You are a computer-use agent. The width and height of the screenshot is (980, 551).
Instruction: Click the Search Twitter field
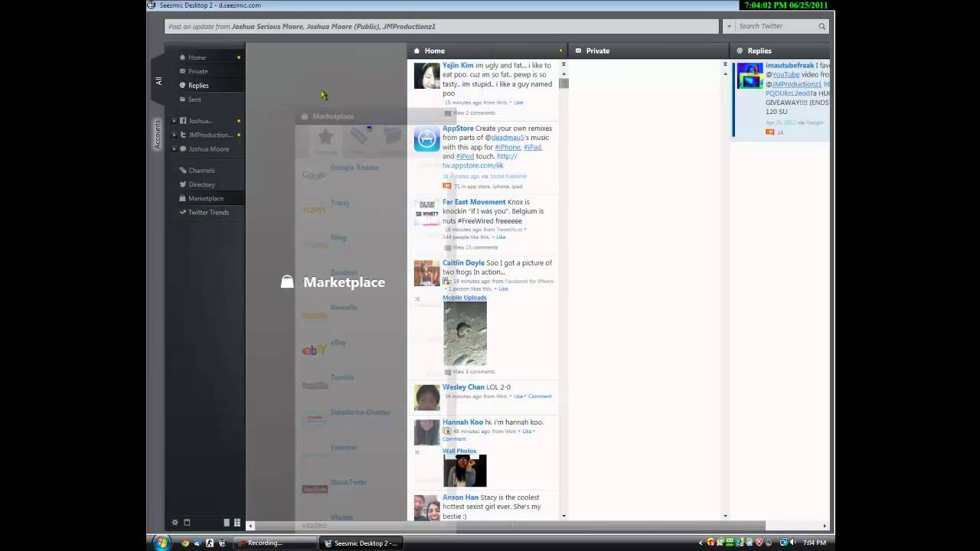coord(776,26)
